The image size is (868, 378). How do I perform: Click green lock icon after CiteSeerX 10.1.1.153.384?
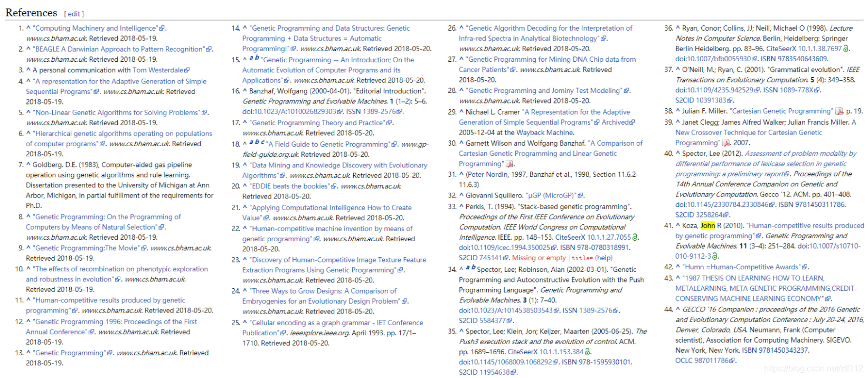click(x=588, y=352)
